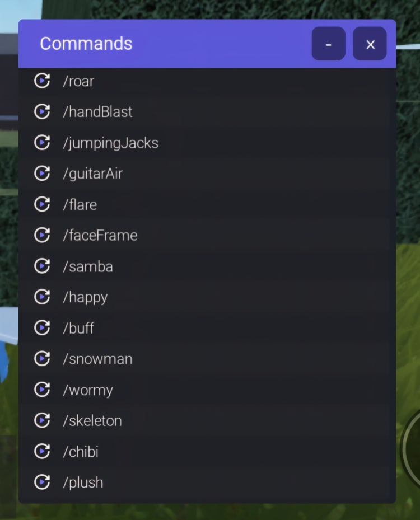Viewport: 420px width, 520px height.
Task: Click the /jumpingJacks command label
Action: pos(110,143)
